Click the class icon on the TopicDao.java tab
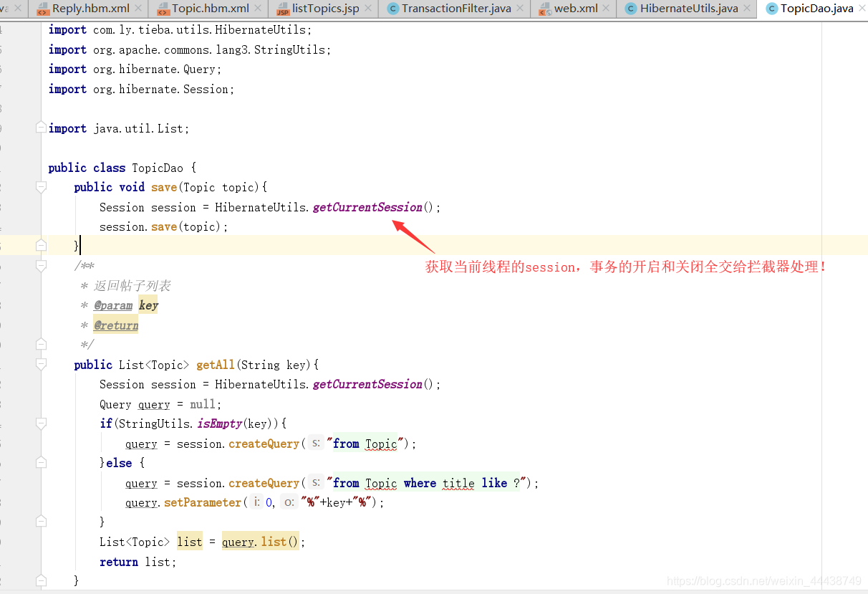Image resolution: width=868 pixels, height=594 pixels. (x=771, y=9)
